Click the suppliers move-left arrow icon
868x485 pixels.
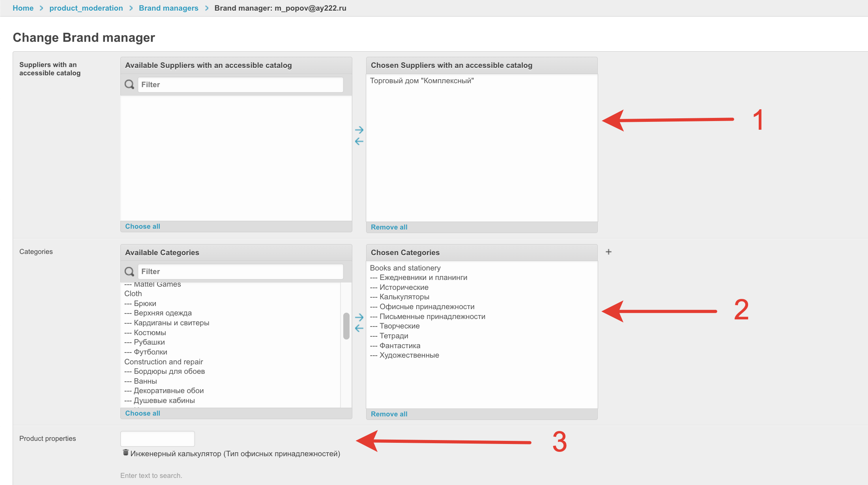359,141
